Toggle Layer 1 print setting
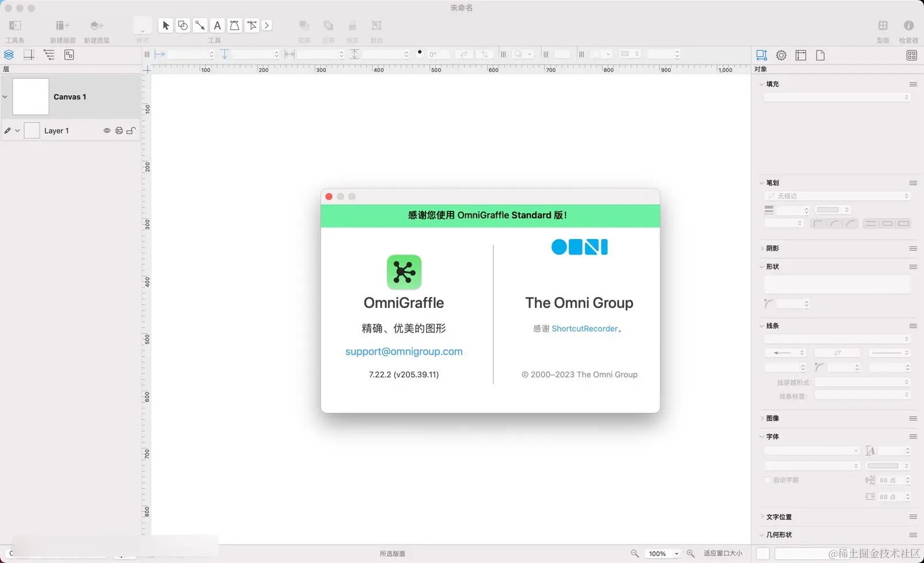 [x=119, y=130]
